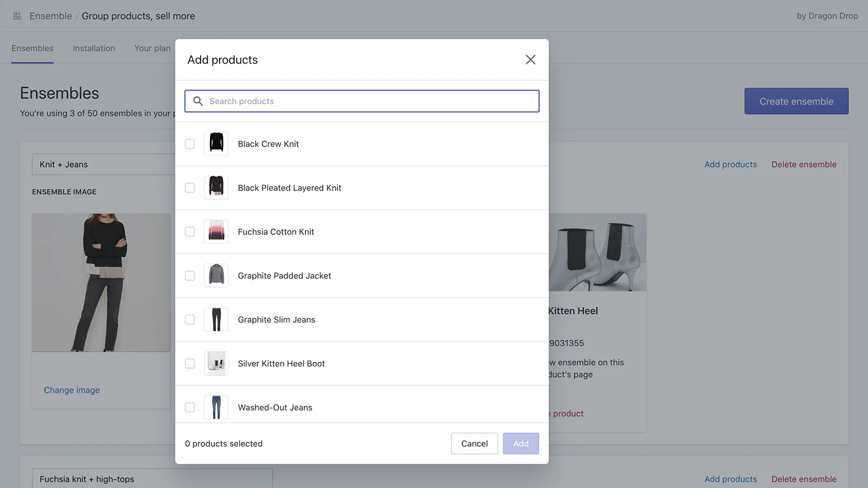This screenshot has width=868, height=488.
Task: Check the Washed-Out Jeans checkbox
Action: (x=190, y=407)
